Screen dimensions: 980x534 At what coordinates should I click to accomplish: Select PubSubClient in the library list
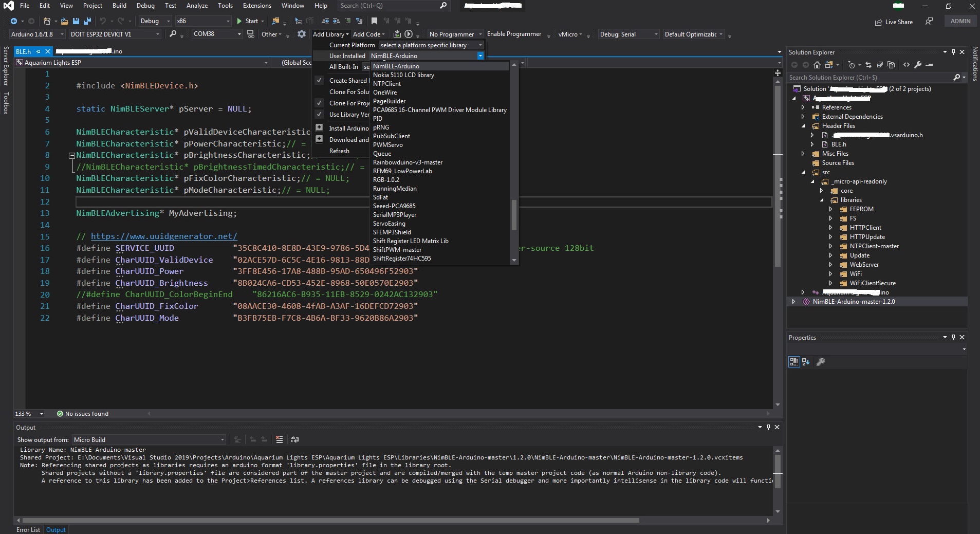coord(391,136)
